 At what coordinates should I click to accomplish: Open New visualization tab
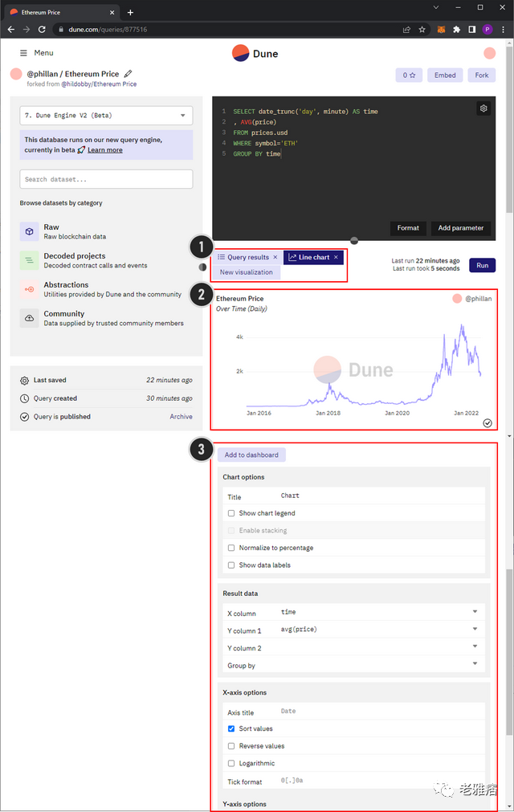tap(247, 272)
